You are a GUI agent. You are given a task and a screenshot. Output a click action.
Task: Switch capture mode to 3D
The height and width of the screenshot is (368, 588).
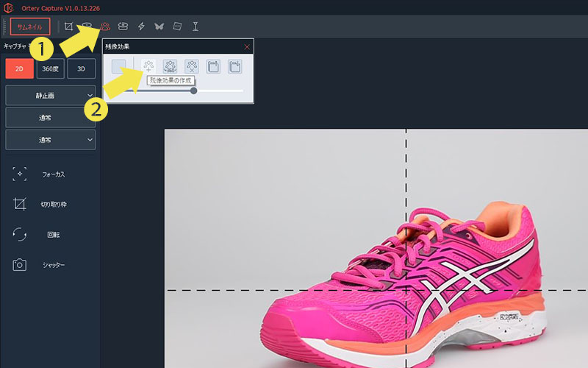click(x=81, y=68)
